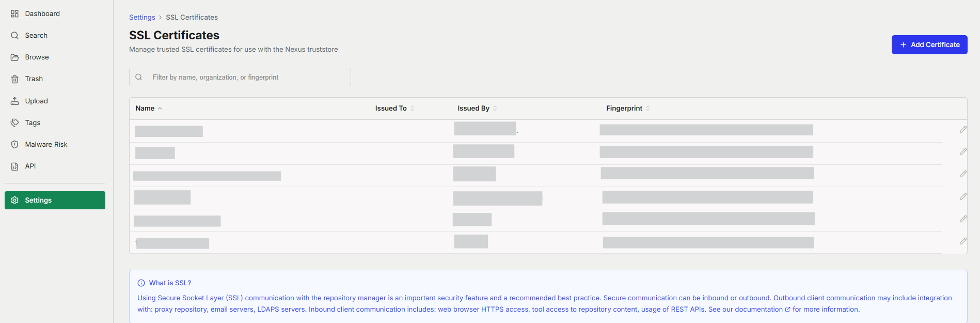Click the What is SSL? heading
Screen dimensions: 980x323
coord(170,283)
